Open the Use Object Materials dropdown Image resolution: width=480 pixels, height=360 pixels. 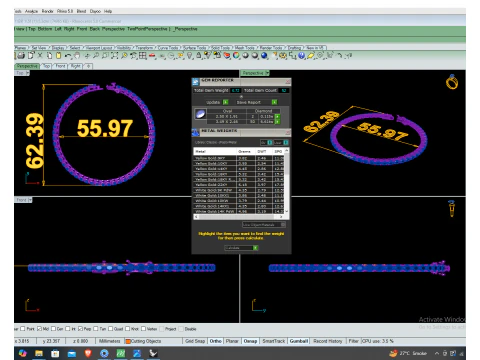264,225
